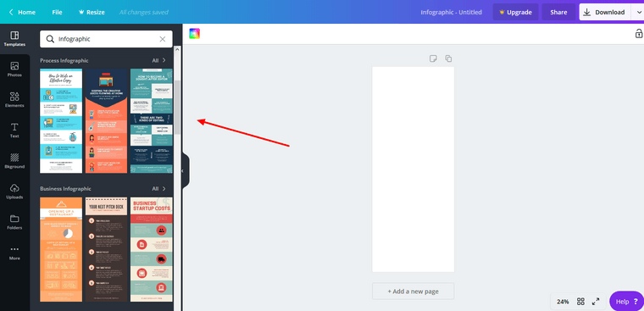644x311 pixels.
Task: Add notes with the page note icon
Action: [433, 58]
